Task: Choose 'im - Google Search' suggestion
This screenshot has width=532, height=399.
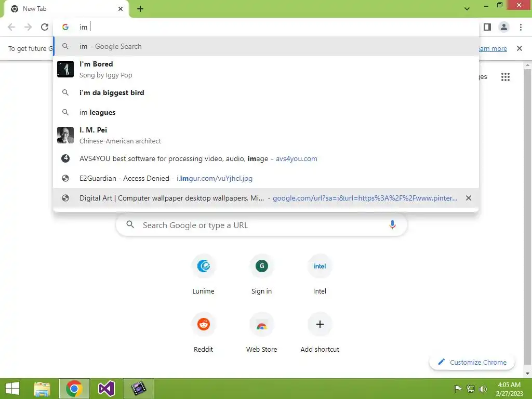Action: (266, 46)
